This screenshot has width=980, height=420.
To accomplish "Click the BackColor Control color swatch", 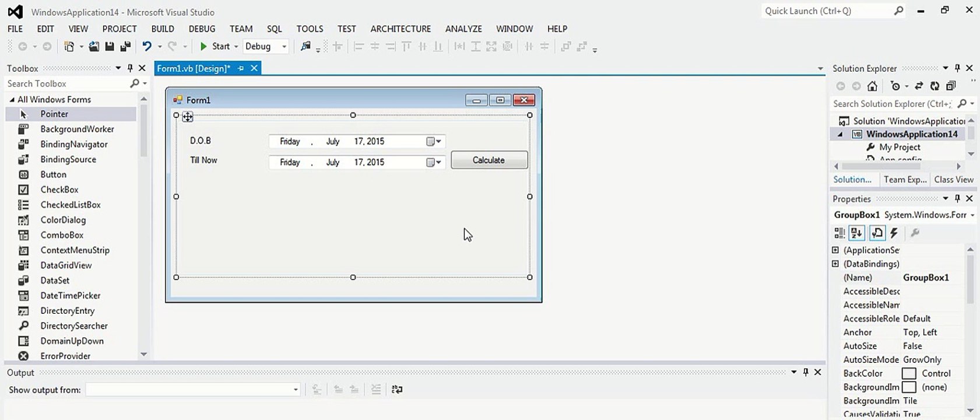I will (x=909, y=373).
